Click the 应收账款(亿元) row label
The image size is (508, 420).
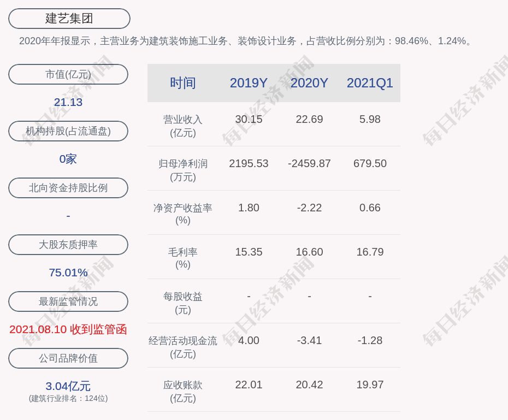click(183, 392)
